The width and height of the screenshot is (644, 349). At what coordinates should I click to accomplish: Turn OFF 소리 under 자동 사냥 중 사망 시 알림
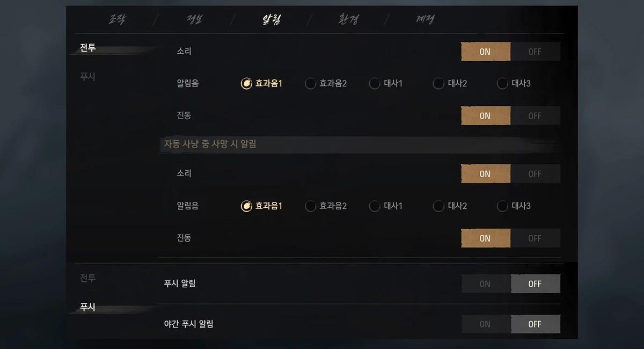pyautogui.click(x=535, y=174)
